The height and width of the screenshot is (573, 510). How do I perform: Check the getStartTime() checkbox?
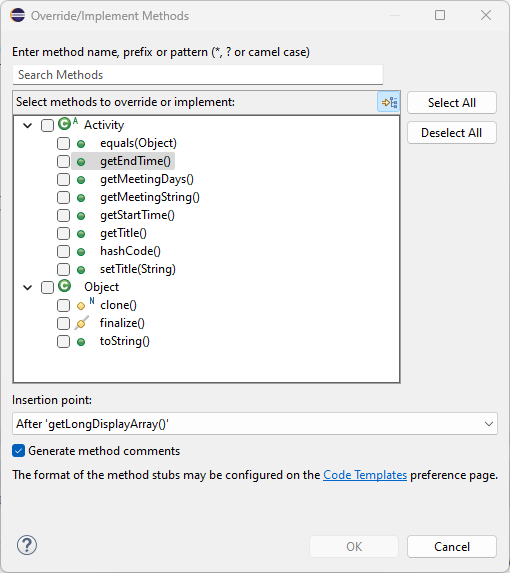63,215
